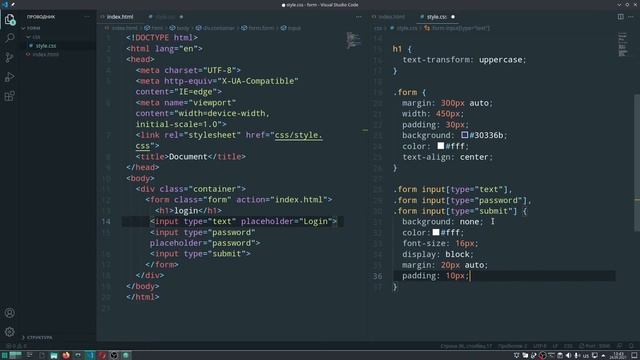This screenshot has height=360, width=640.
Task: Open style.css from the Explorer tree
Action: point(46,46)
